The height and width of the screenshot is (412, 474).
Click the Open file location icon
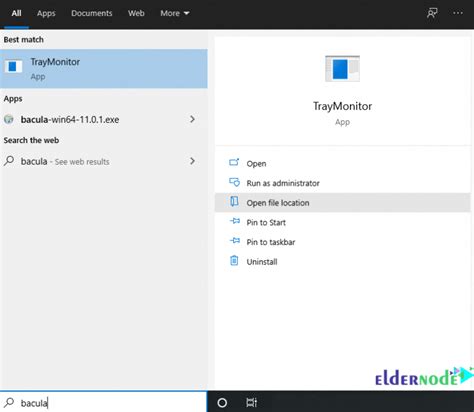tap(234, 201)
